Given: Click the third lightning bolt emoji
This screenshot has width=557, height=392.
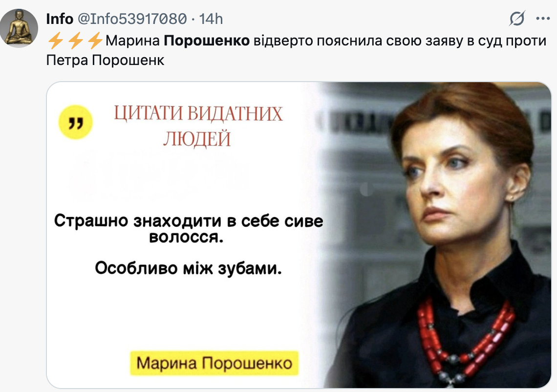Looking at the screenshot, I should point(95,41).
